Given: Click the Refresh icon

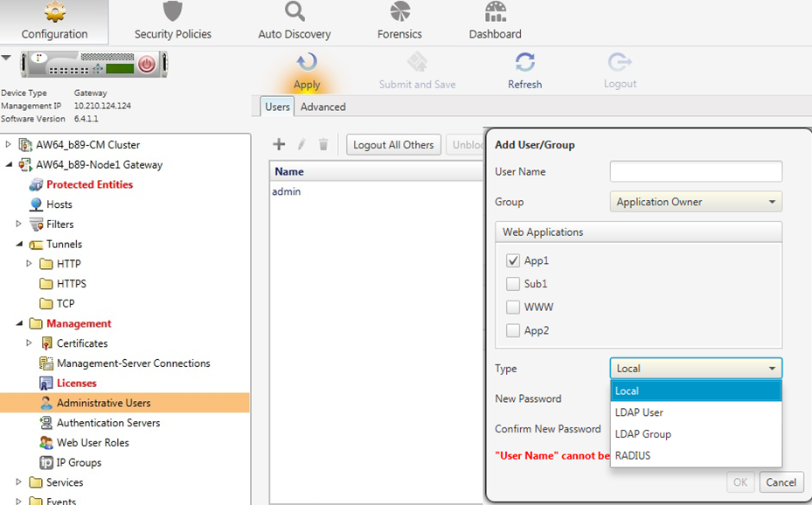Looking at the screenshot, I should (x=524, y=63).
